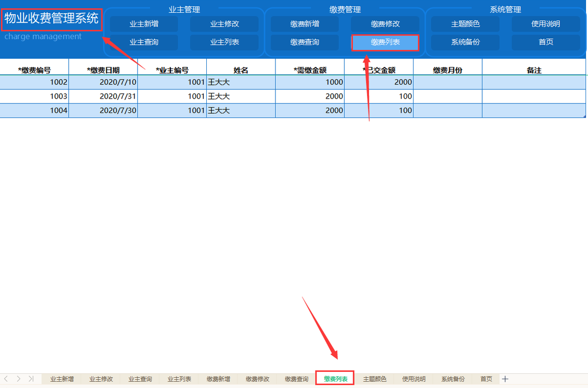Open 业主新增 to add a new owner
Viewport: 588px width, 388px height.
click(144, 24)
